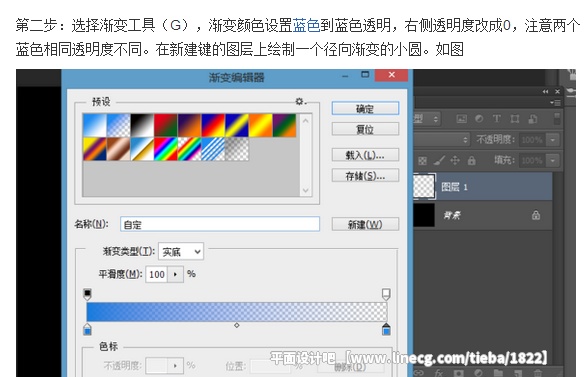Filter layers by shape layers icon
Screen dimensions: 588x377
[514, 119]
